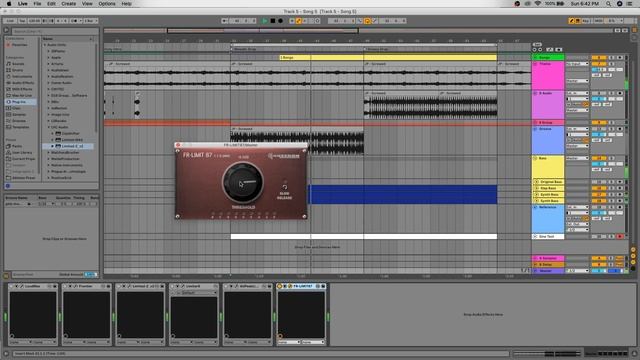
Task: Open FR-LIMIT87 device Y-axis parameter dropdown
Action: coord(313,342)
